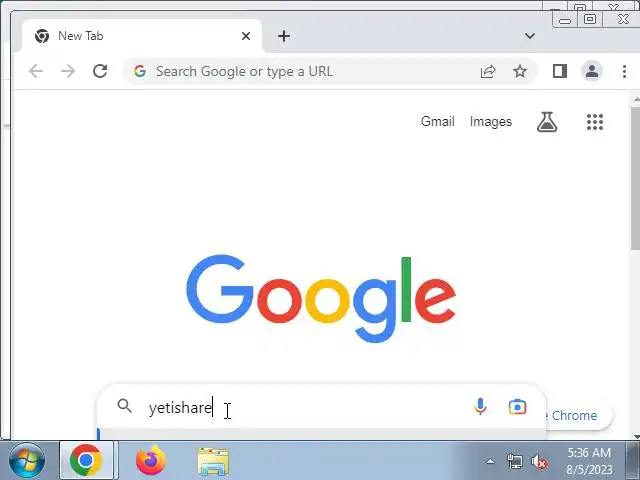
Task: Toggle the muted volume tray icon
Action: [539, 462]
